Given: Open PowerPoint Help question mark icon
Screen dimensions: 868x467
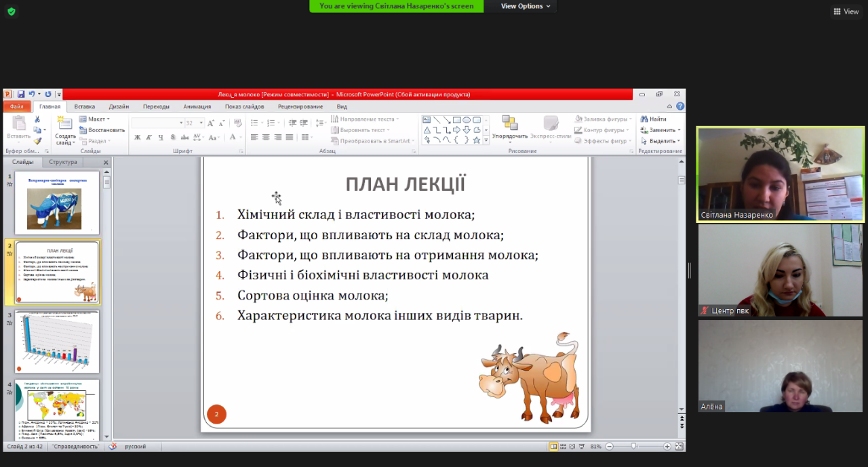Looking at the screenshot, I should [680, 106].
